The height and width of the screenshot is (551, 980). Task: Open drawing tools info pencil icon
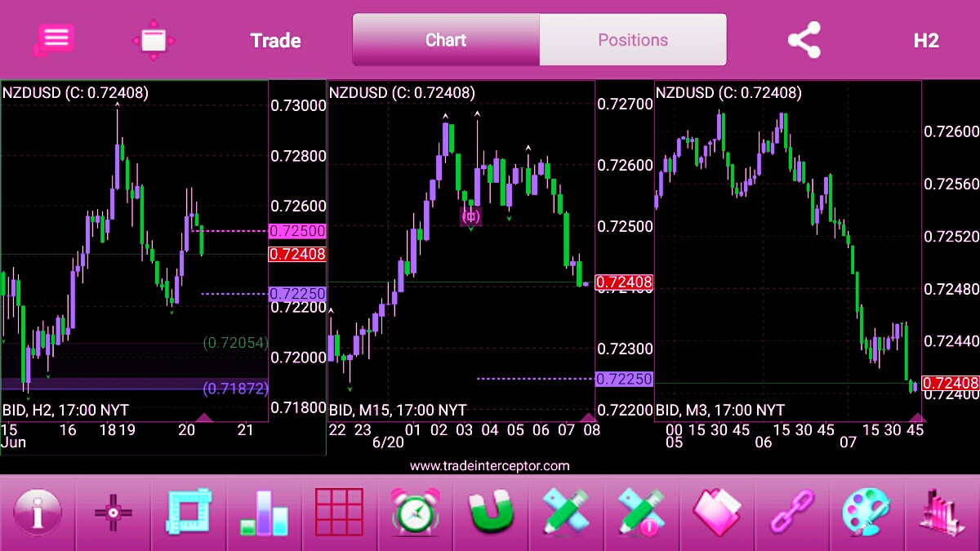[641, 513]
